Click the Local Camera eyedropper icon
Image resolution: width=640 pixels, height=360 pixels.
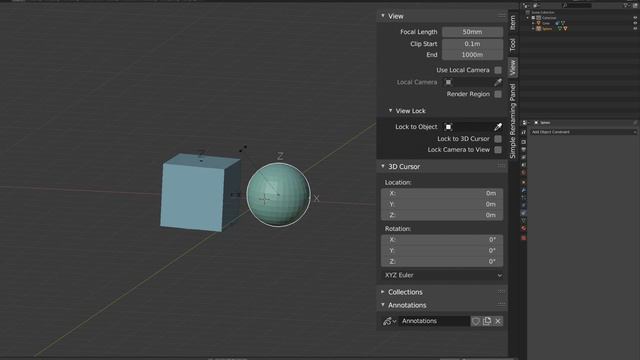click(x=498, y=82)
